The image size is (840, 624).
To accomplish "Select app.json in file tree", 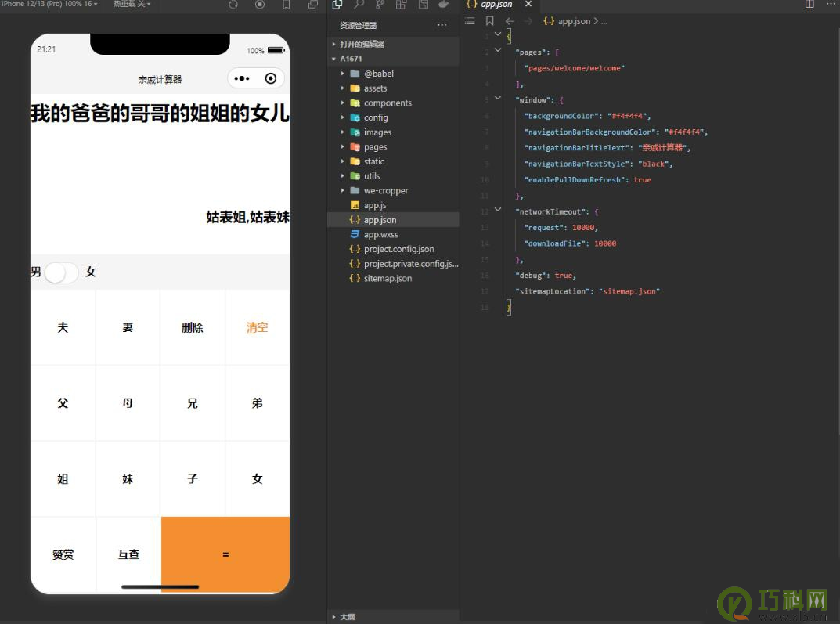I will coord(393,219).
